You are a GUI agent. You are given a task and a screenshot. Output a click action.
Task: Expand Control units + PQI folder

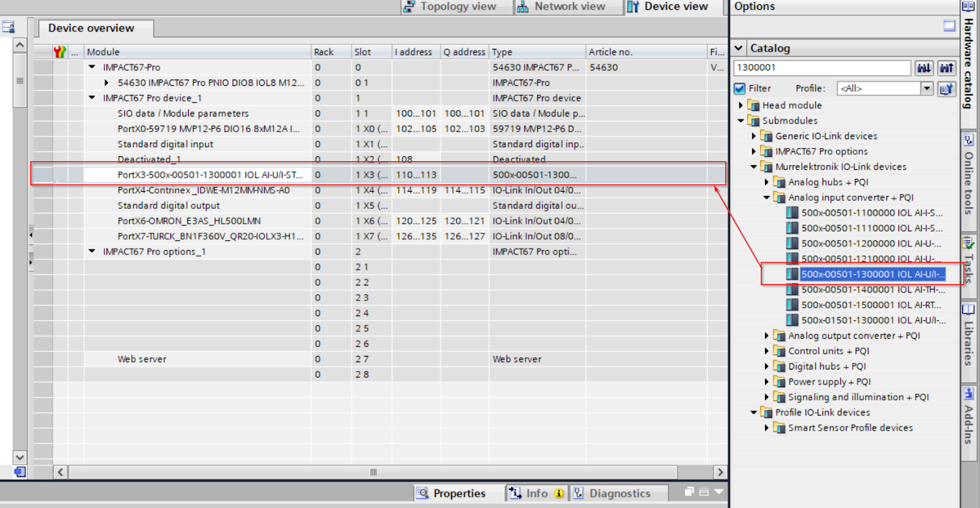767,351
